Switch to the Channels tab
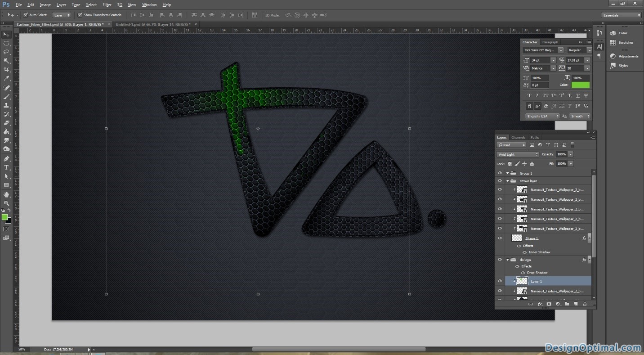The width and height of the screenshot is (644, 355). (518, 137)
